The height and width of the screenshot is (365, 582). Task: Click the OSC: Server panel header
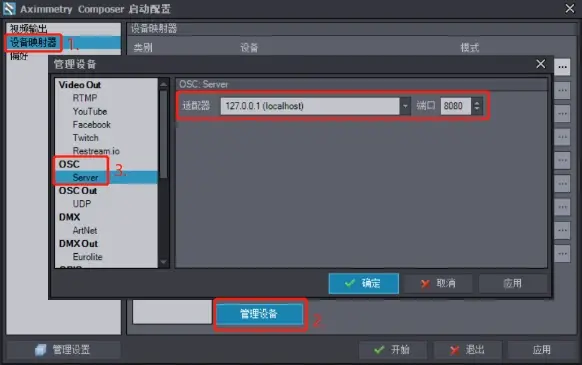click(362, 84)
